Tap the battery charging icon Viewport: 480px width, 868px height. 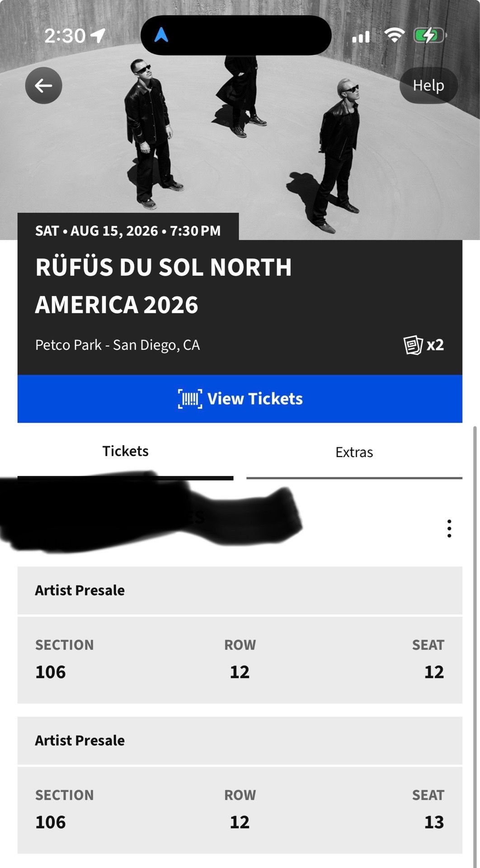(430, 35)
